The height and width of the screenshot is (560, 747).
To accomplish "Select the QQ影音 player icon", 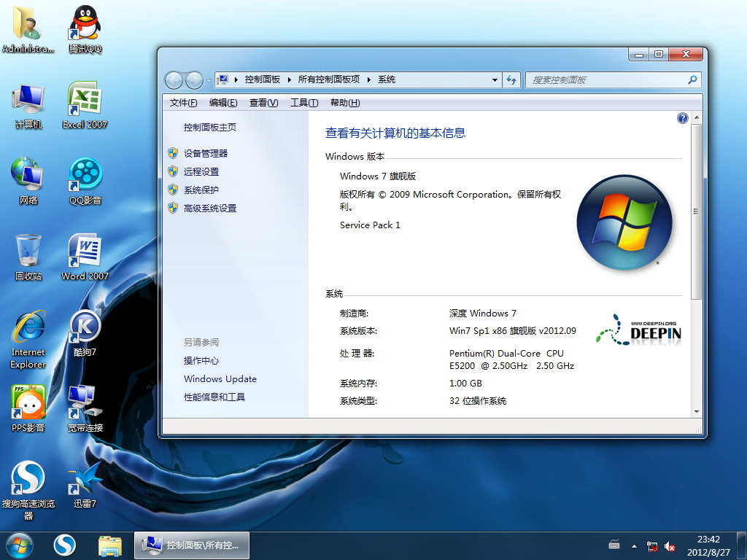I will pyautogui.click(x=85, y=181).
